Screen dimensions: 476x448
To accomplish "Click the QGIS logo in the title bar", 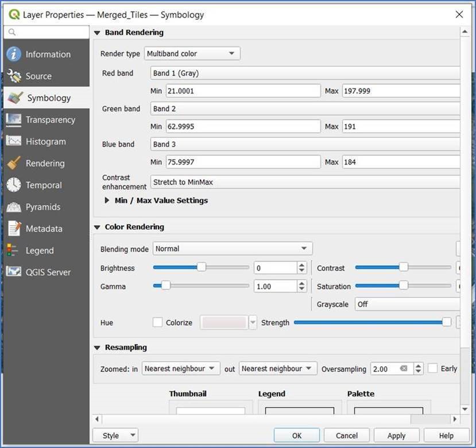I will [x=14, y=14].
